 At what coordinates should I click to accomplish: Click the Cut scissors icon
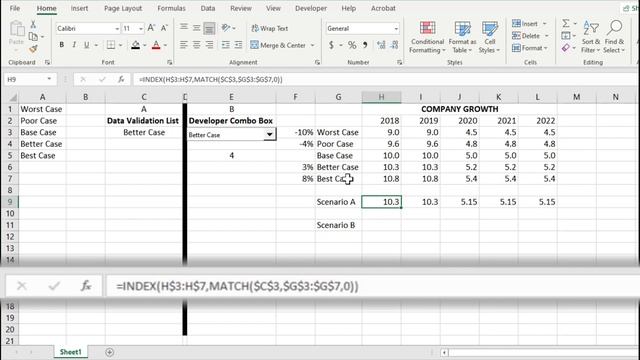[33, 25]
